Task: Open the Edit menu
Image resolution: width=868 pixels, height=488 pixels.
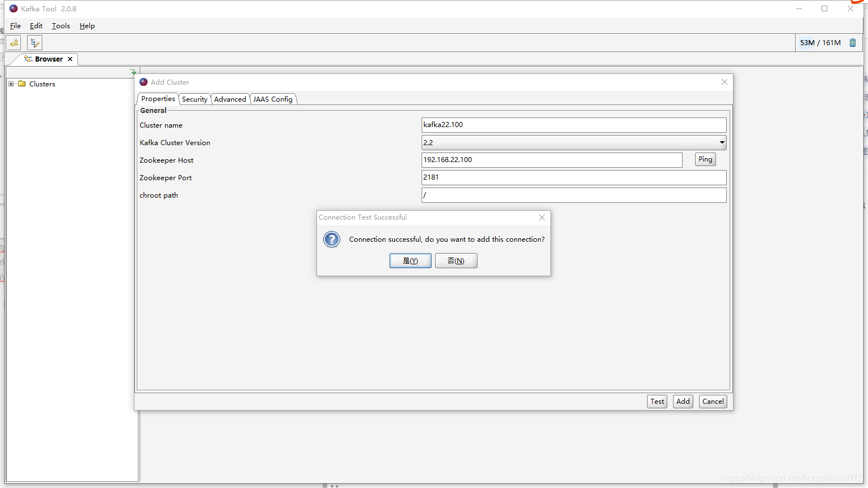Action: point(36,26)
